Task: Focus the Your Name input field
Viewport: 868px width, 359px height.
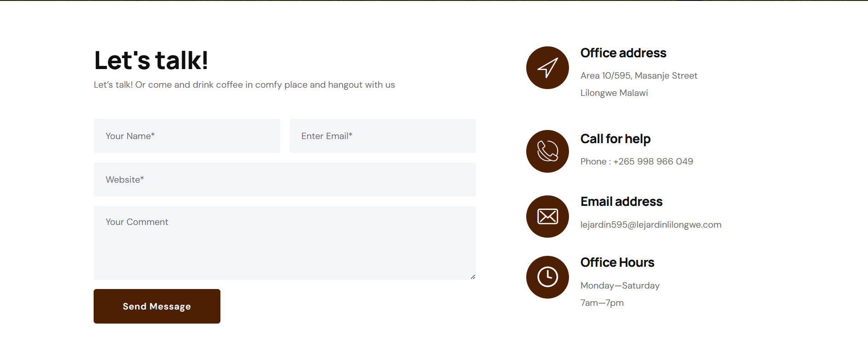Action: pos(187,136)
